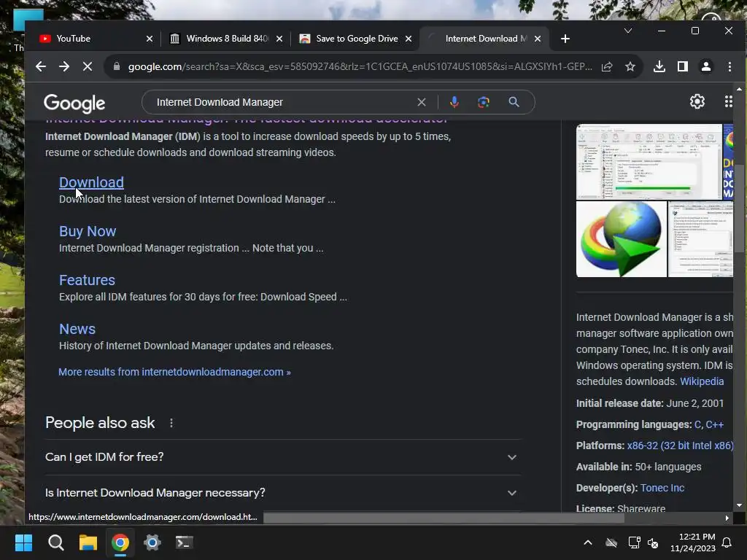Open Windows Start menu
This screenshot has height=560, width=747.
pyautogui.click(x=24, y=542)
